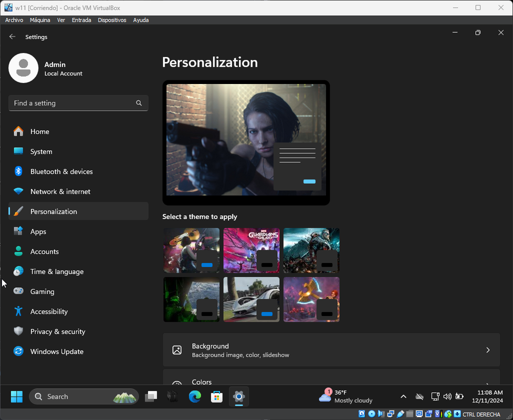Screen dimensions: 513x420
Task: Click VirtualBox optical disc status icon
Action: 372,414
